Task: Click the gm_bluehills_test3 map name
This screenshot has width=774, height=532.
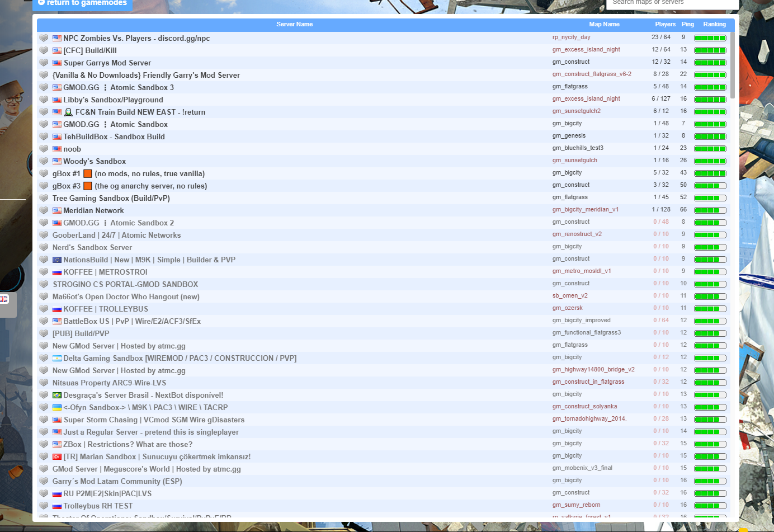Action: [578, 148]
